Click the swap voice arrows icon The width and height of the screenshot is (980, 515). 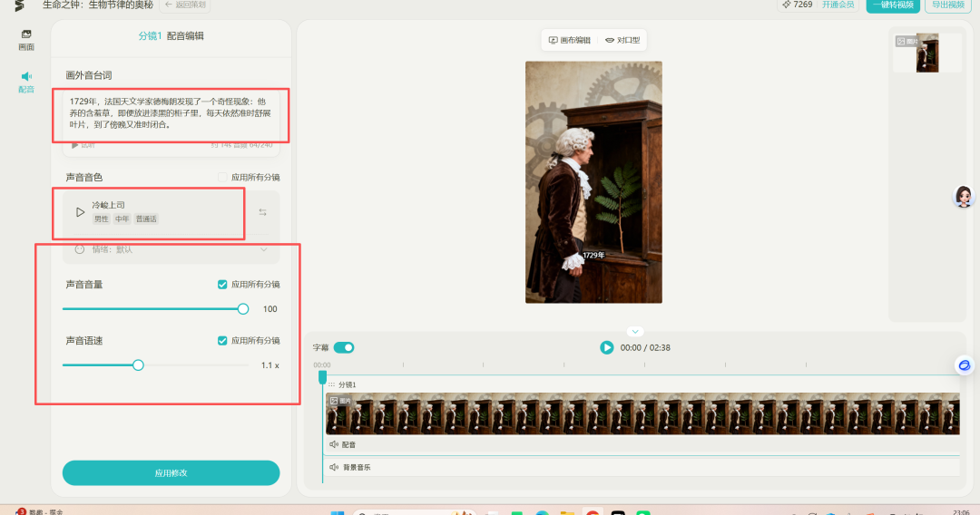pos(262,212)
